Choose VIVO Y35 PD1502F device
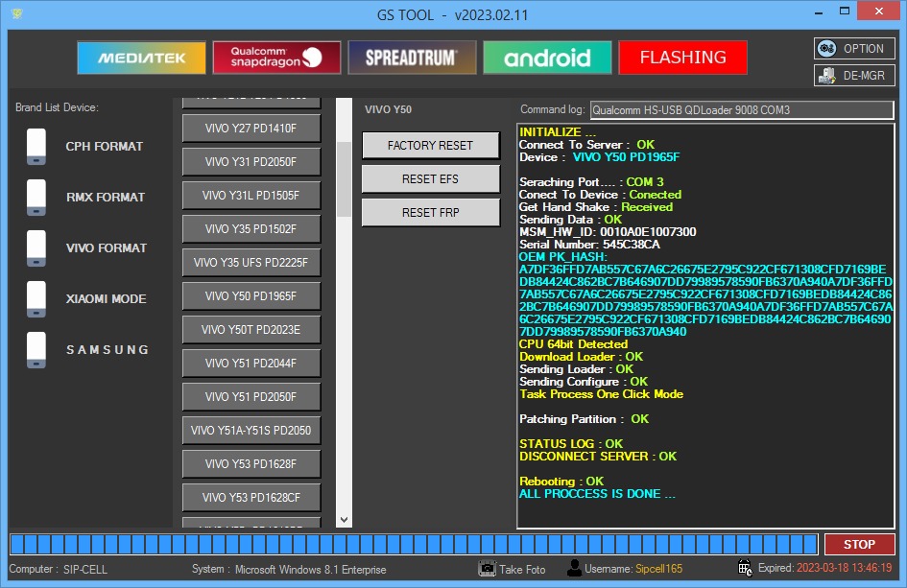Image resolution: width=907 pixels, height=588 pixels. pyautogui.click(x=251, y=229)
